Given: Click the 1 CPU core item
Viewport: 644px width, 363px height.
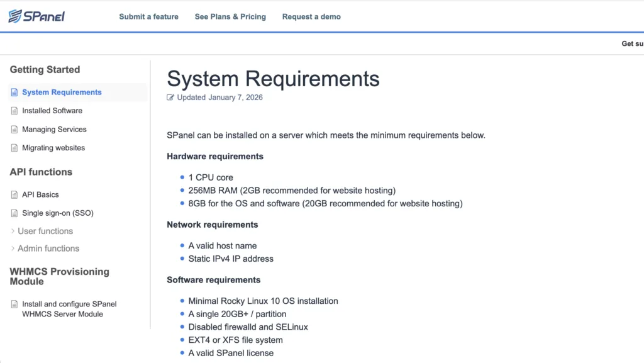Looking at the screenshot, I should 211,177.
